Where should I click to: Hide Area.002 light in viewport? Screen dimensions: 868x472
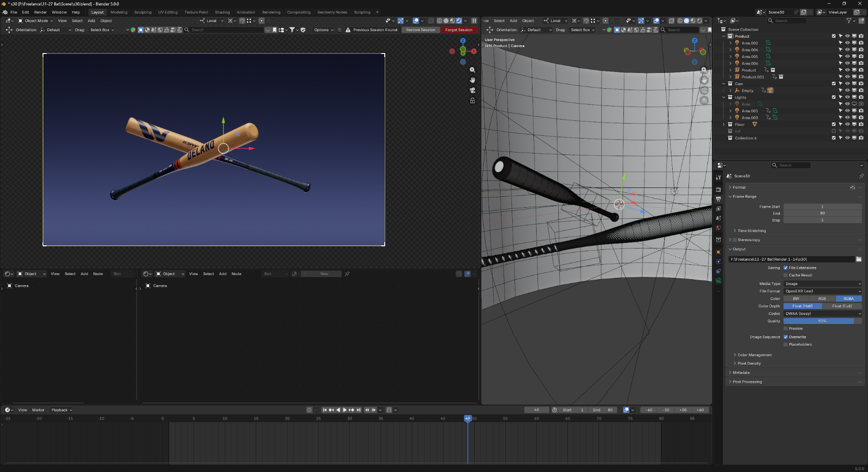pos(847,43)
